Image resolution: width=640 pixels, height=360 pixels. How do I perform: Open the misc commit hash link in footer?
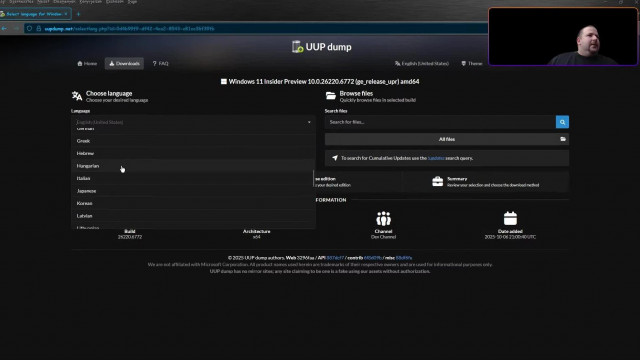coord(404,258)
